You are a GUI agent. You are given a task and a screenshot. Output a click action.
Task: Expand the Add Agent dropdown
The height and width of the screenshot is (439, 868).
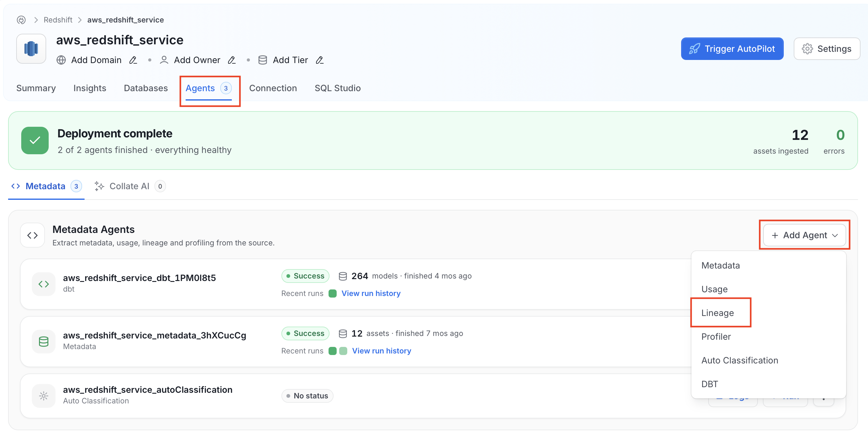click(804, 235)
